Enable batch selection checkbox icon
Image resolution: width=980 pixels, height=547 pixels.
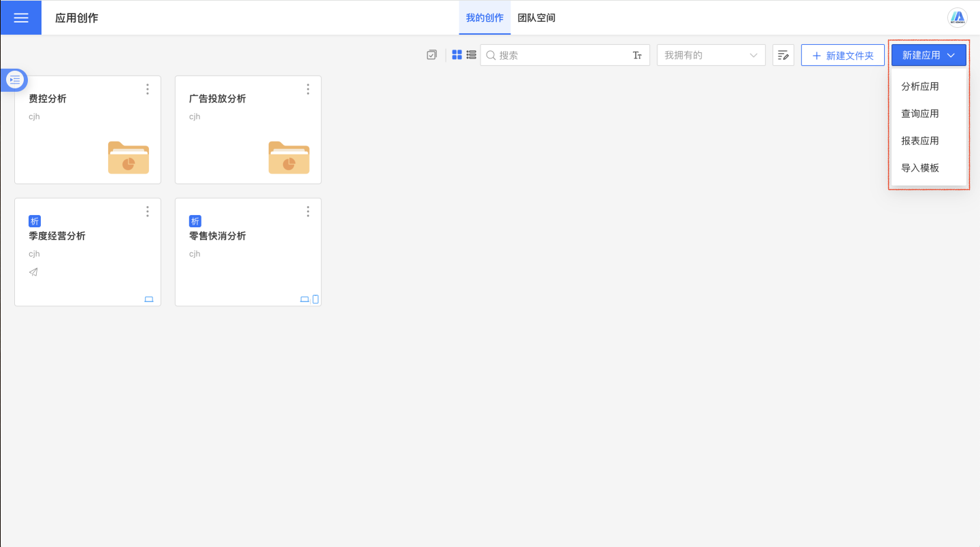431,55
